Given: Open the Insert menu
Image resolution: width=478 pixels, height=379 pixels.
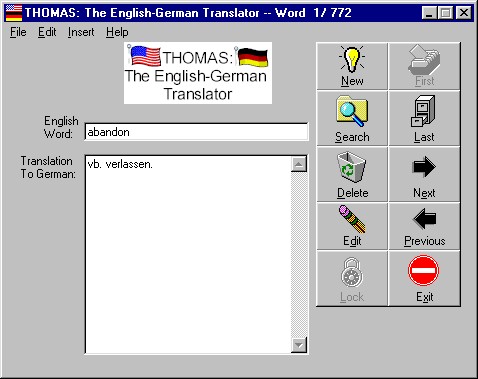Looking at the screenshot, I should pos(81,32).
